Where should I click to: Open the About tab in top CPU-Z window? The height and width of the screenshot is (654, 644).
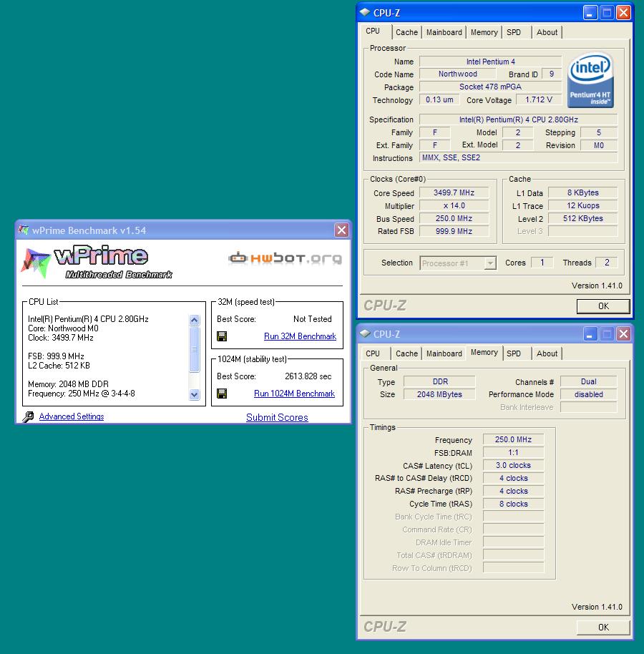coord(547,32)
